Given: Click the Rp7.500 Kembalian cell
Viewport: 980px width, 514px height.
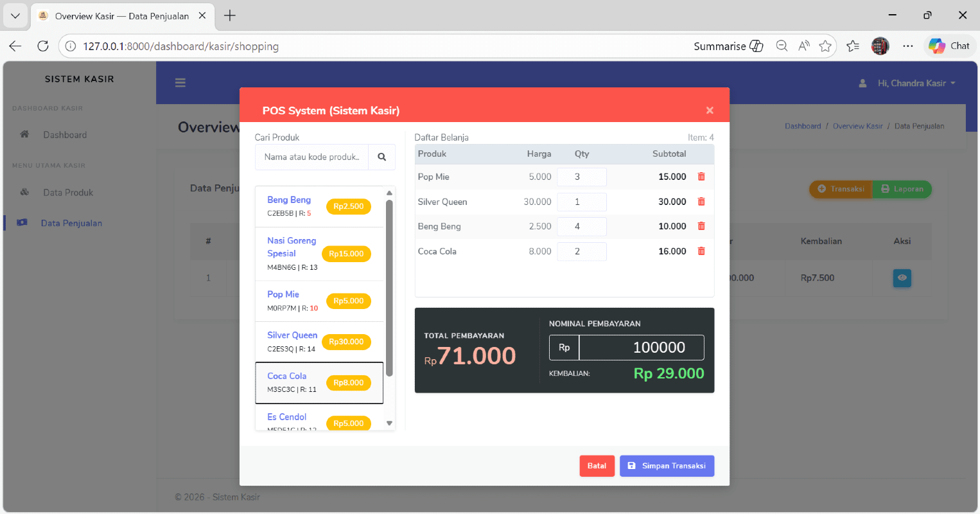Looking at the screenshot, I should 818,278.
